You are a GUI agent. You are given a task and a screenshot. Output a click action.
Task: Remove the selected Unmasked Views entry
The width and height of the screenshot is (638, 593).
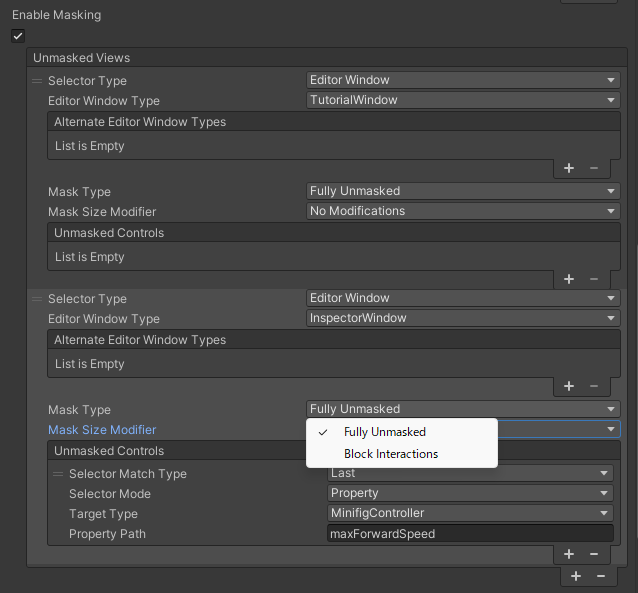point(601,576)
